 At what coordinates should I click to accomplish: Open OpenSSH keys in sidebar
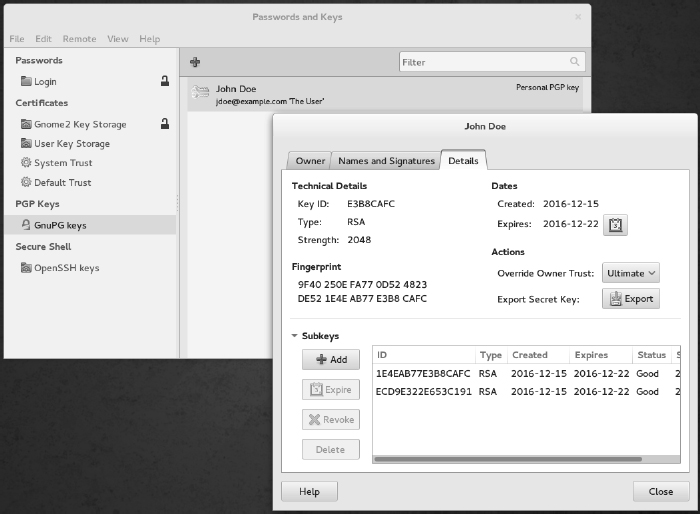point(66,268)
